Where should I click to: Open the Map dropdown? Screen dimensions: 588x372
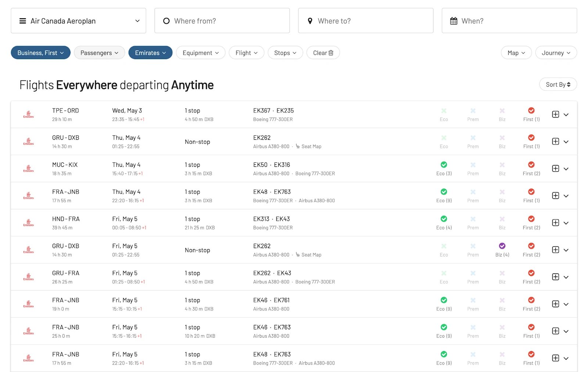click(x=516, y=53)
